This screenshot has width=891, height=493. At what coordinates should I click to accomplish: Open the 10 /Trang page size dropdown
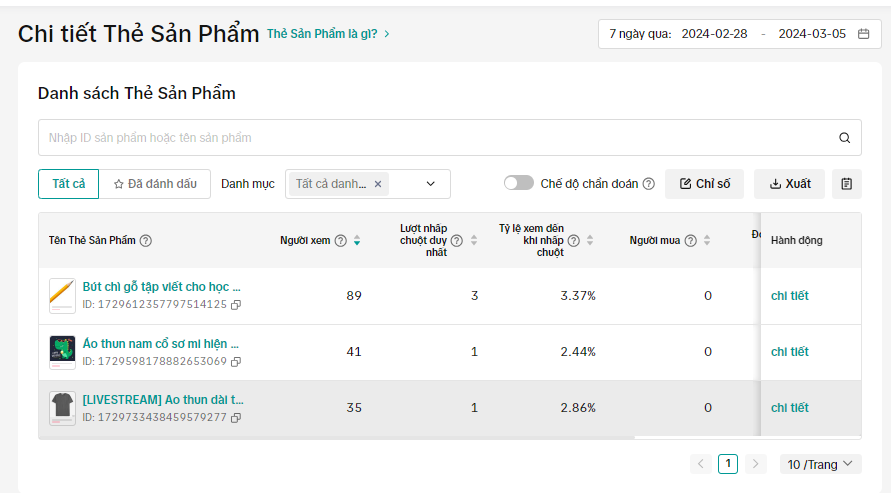click(x=820, y=464)
